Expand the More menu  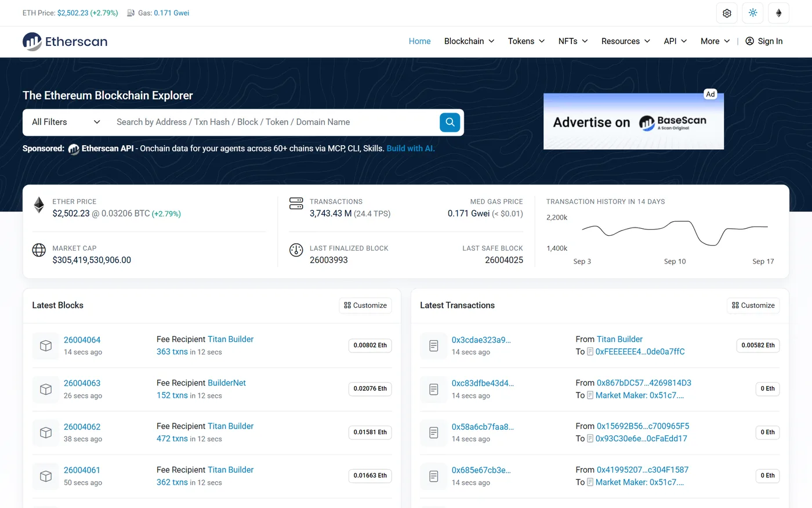pyautogui.click(x=715, y=41)
